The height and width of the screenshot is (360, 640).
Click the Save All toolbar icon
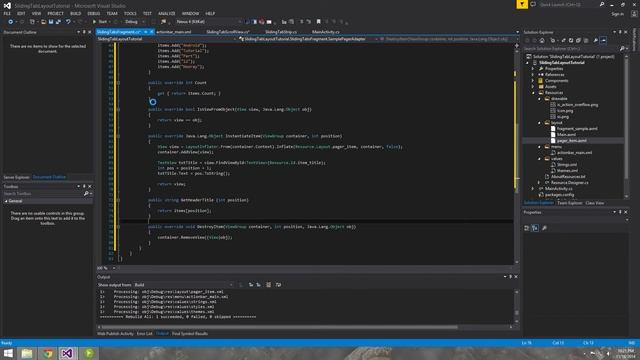tap(58, 22)
